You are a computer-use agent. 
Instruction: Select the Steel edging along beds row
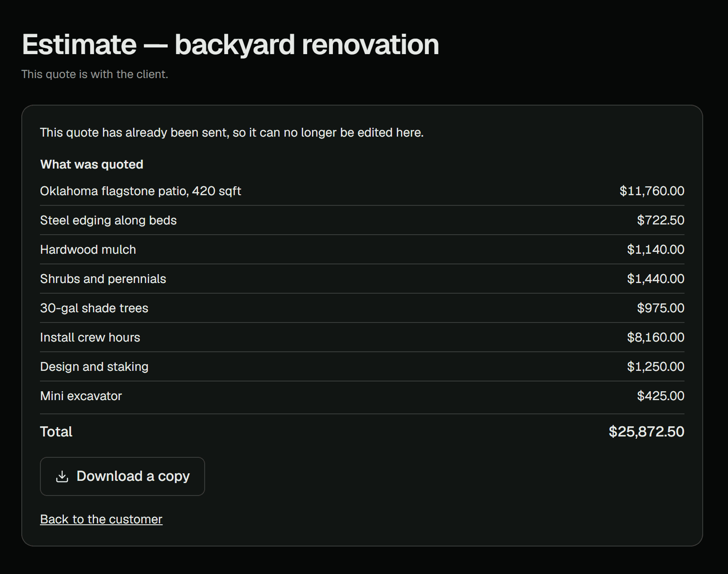click(362, 220)
